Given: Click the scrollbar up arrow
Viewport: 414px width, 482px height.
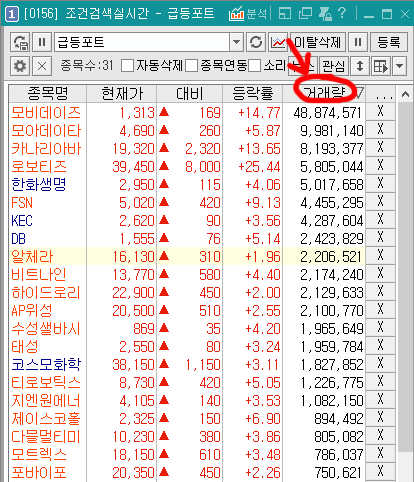Looking at the screenshot, I should pyautogui.click(x=405, y=94).
